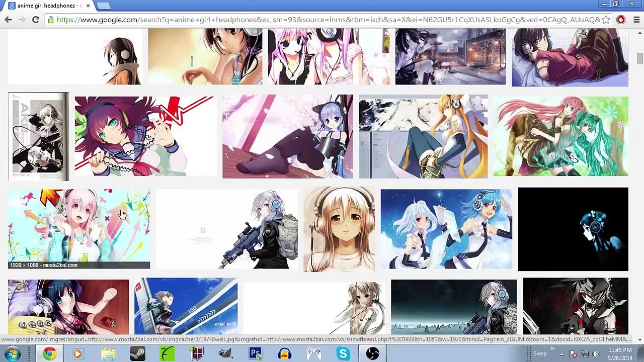Click the taskbar clock showing 11:45 PM
The width and height of the screenshot is (644, 362).
coord(620,354)
